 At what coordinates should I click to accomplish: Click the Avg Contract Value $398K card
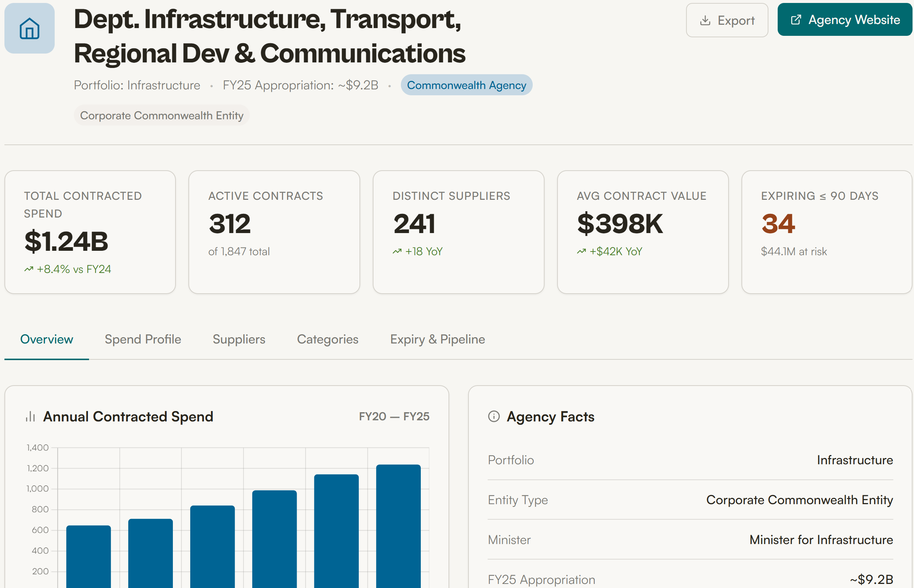tap(643, 232)
